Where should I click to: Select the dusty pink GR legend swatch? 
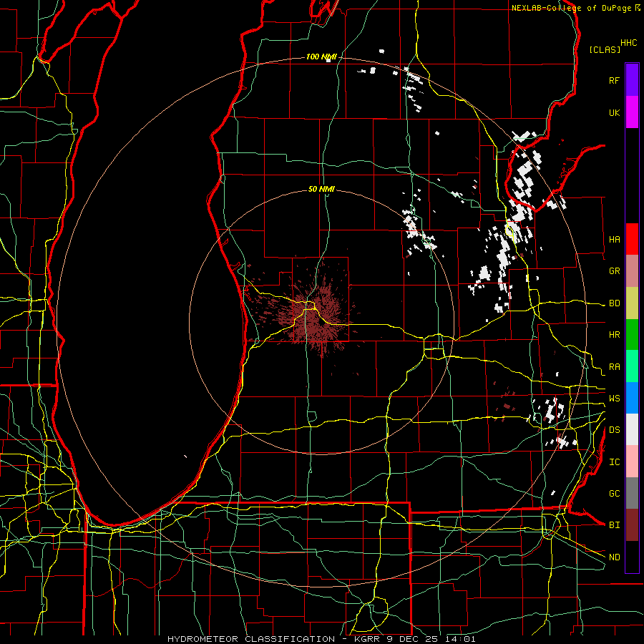tap(632, 271)
